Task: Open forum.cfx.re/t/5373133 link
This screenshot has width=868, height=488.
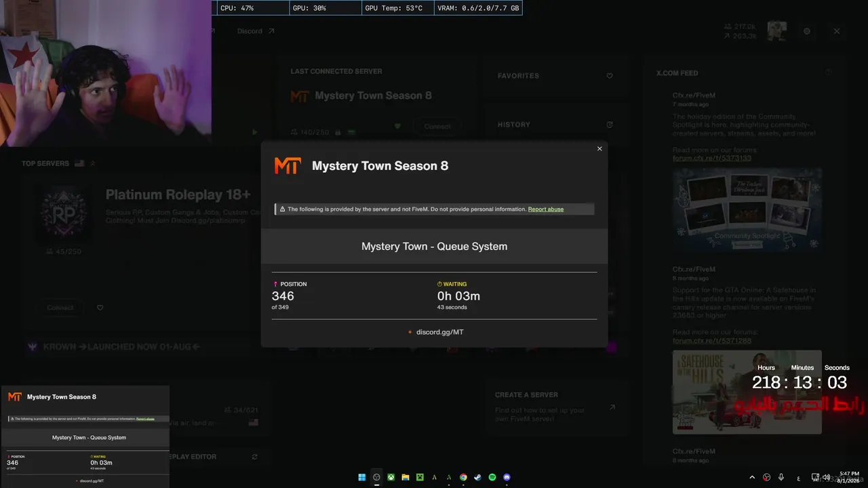Action: [x=712, y=159]
